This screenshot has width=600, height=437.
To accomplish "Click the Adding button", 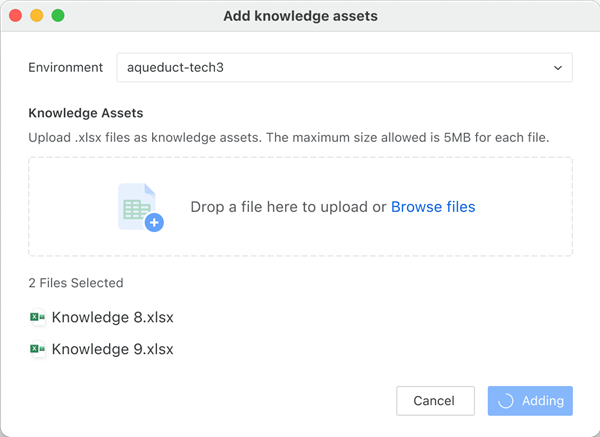I will coord(530,401).
